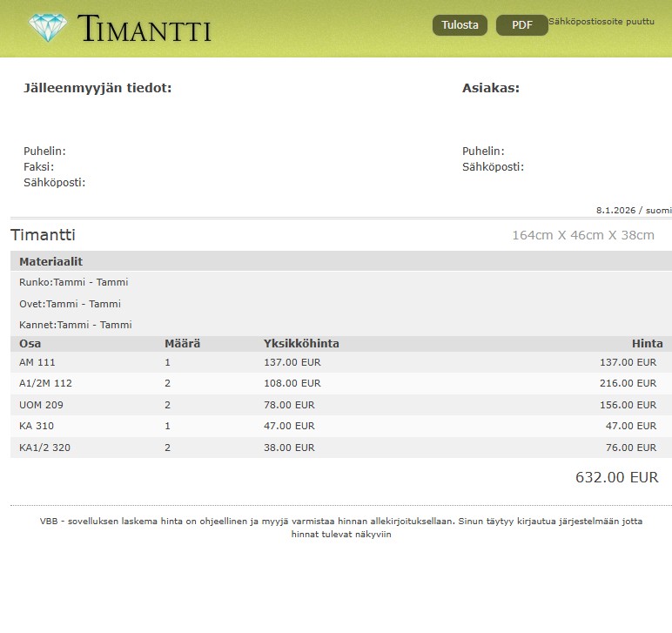Click the 'Sähköpostiosoite puuttuu' notice
The height and width of the screenshot is (633, 672).
coord(601,22)
